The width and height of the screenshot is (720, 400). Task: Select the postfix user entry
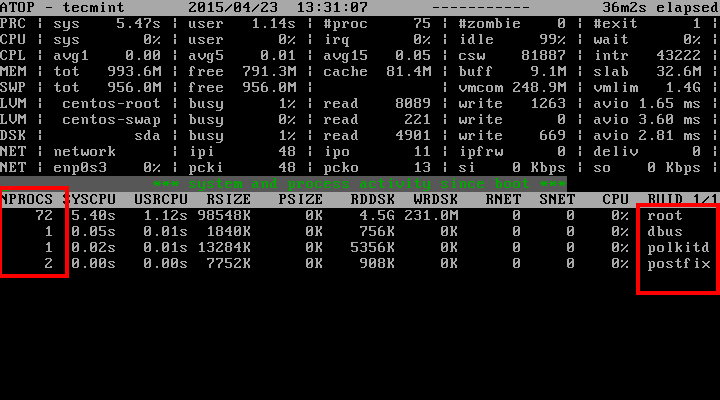678,263
